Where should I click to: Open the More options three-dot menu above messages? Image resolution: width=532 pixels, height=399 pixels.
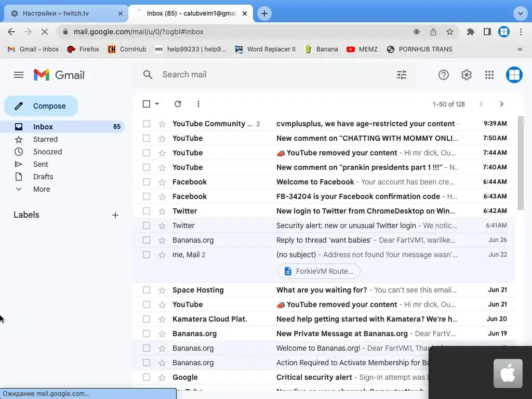[198, 104]
